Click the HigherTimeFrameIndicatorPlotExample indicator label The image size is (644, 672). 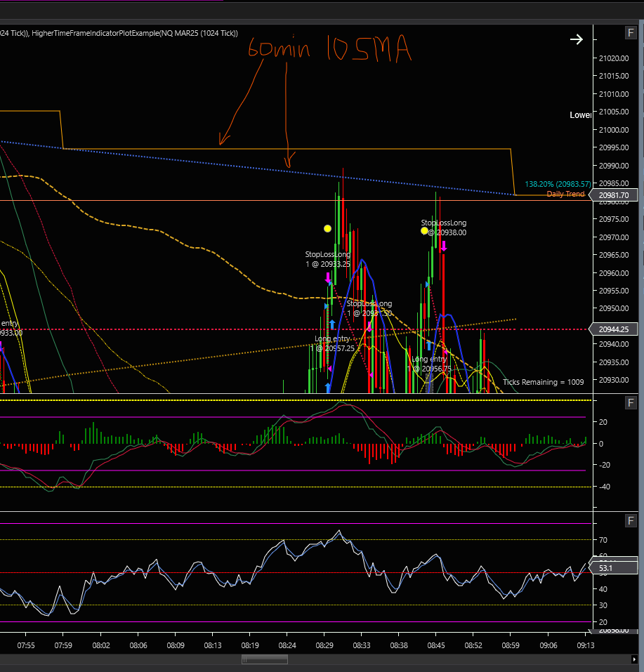[135, 33]
